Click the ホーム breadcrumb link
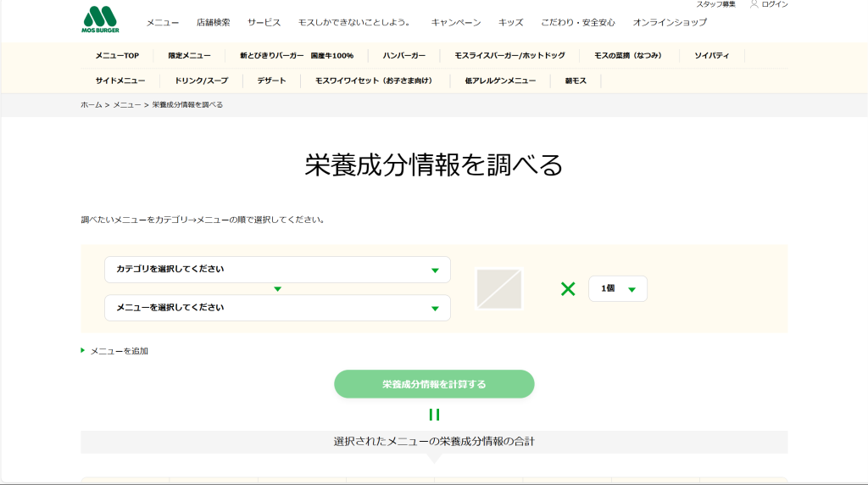 coord(91,104)
